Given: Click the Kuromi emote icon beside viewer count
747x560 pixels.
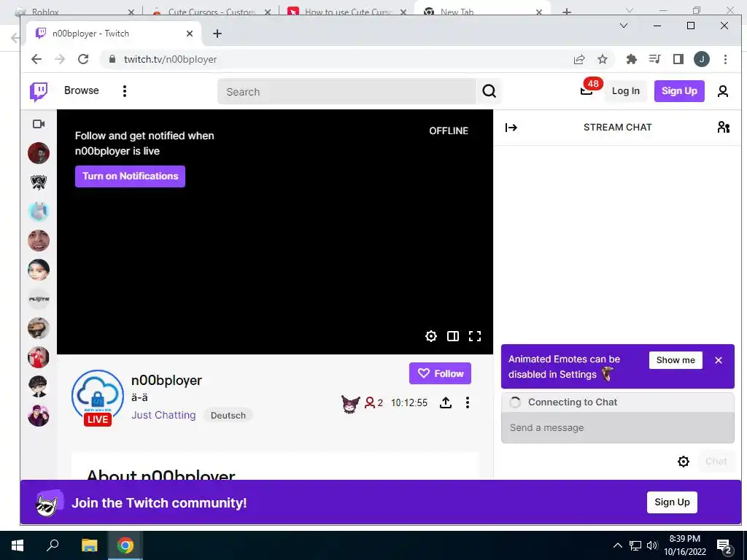Looking at the screenshot, I should pos(350,404).
